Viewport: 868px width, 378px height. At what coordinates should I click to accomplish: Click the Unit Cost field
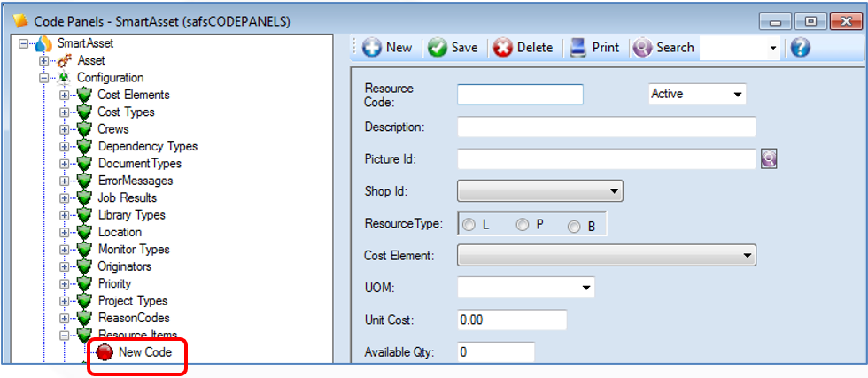point(512,320)
